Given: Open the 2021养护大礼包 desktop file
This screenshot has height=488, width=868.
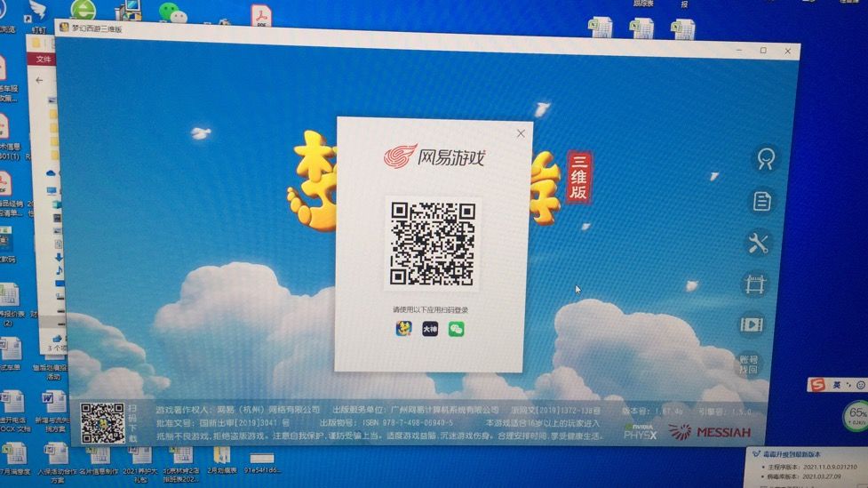Looking at the screenshot, I should [140, 463].
